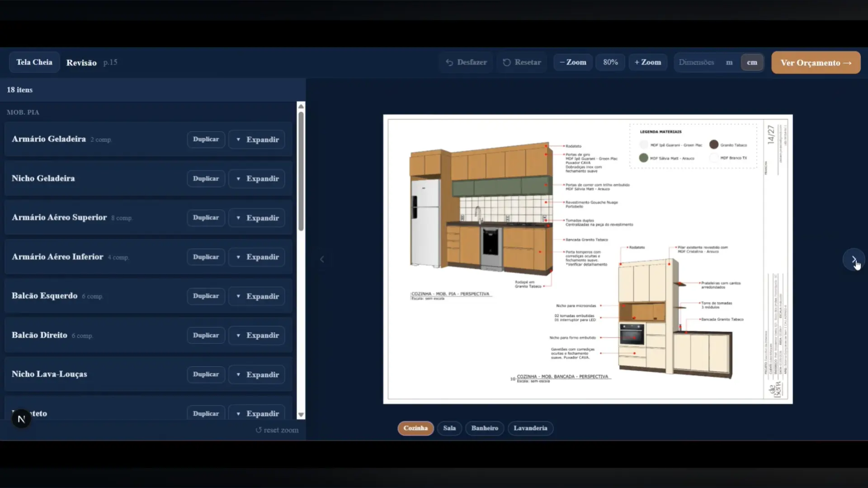Increase zoom with + Zoom
868x488 pixels.
(x=647, y=62)
